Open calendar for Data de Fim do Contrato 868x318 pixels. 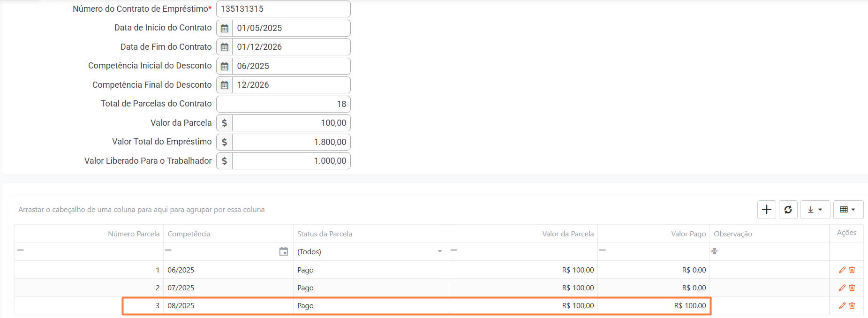tap(225, 47)
